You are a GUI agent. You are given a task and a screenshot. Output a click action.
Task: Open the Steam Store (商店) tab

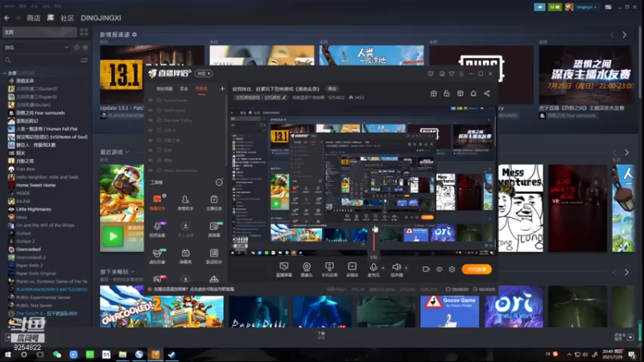[x=33, y=18]
